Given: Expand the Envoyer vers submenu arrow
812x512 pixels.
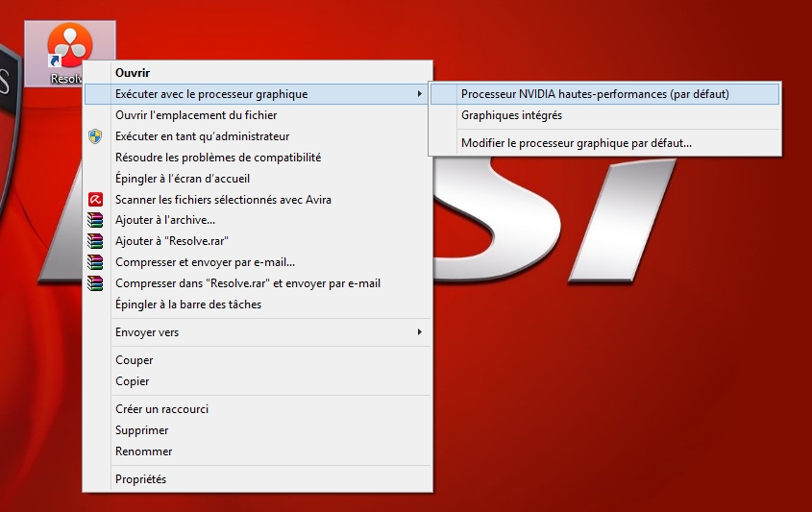Looking at the screenshot, I should [x=420, y=331].
